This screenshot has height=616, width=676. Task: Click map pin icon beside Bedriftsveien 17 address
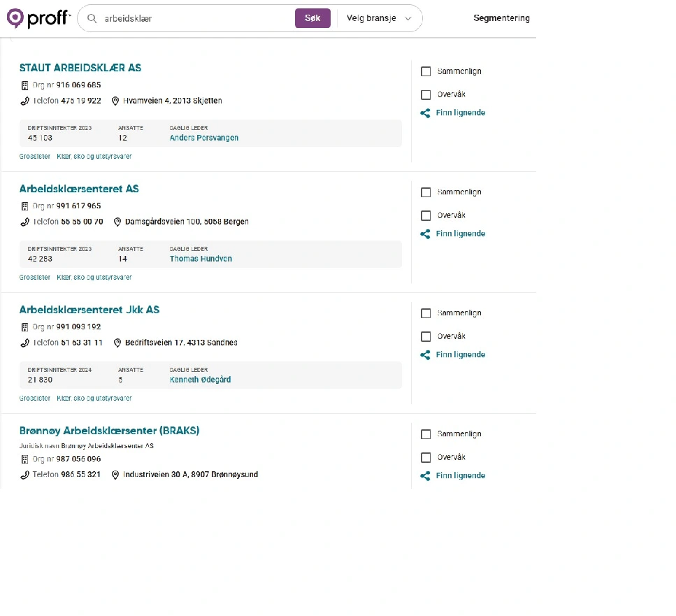(117, 343)
